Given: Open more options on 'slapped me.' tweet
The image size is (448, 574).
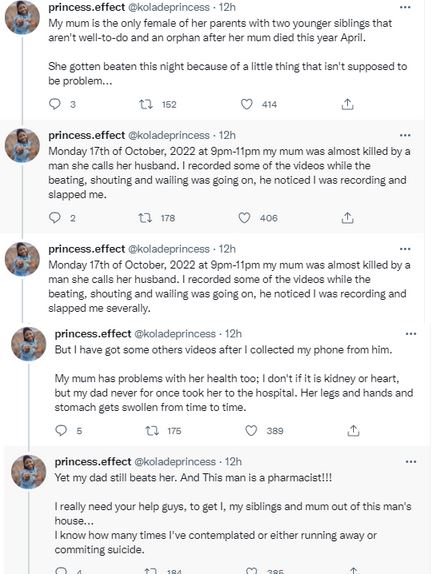Looking at the screenshot, I should (x=405, y=135).
